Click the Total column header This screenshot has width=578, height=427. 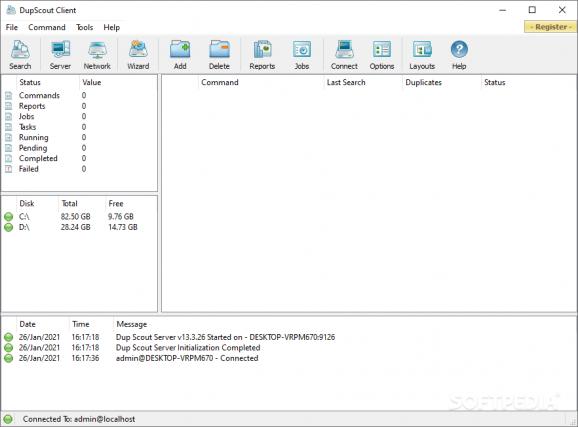(x=69, y=204)
